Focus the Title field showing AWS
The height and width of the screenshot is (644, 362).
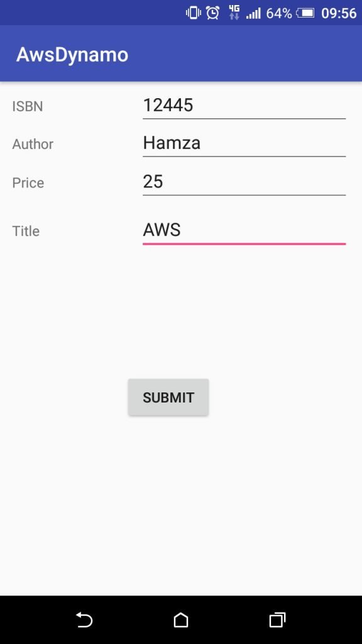244,230
